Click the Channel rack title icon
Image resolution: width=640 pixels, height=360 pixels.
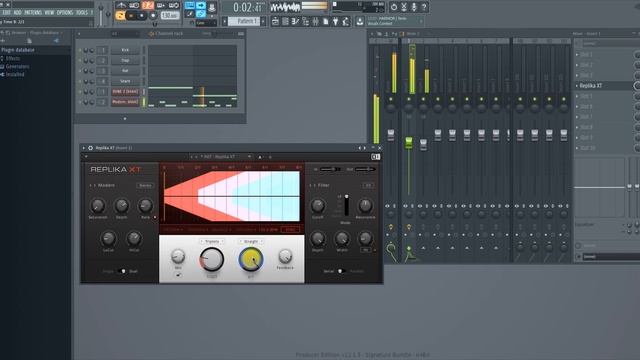(151, 33)
